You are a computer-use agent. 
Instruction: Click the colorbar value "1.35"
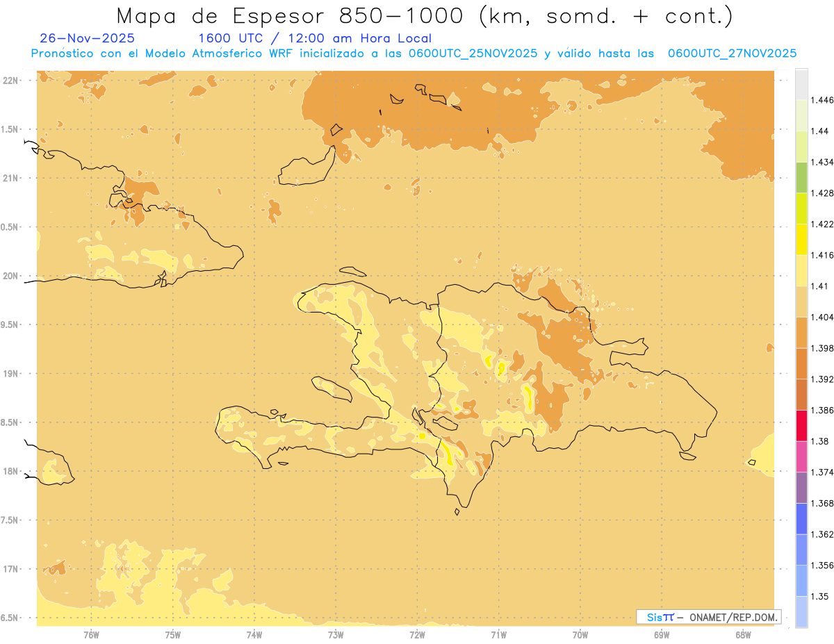[819, 597]
